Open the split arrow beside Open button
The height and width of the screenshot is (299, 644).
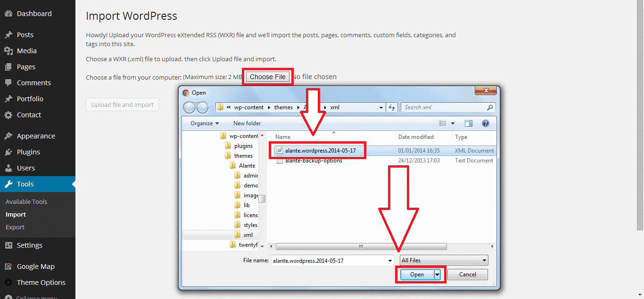tap(438, 275)
